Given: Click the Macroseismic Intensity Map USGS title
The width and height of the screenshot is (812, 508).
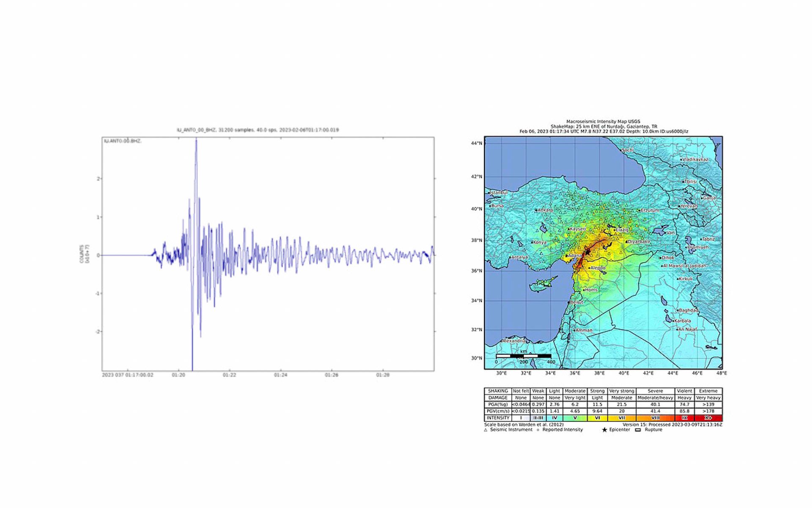Looking at the screenshot, I should 603,121.
